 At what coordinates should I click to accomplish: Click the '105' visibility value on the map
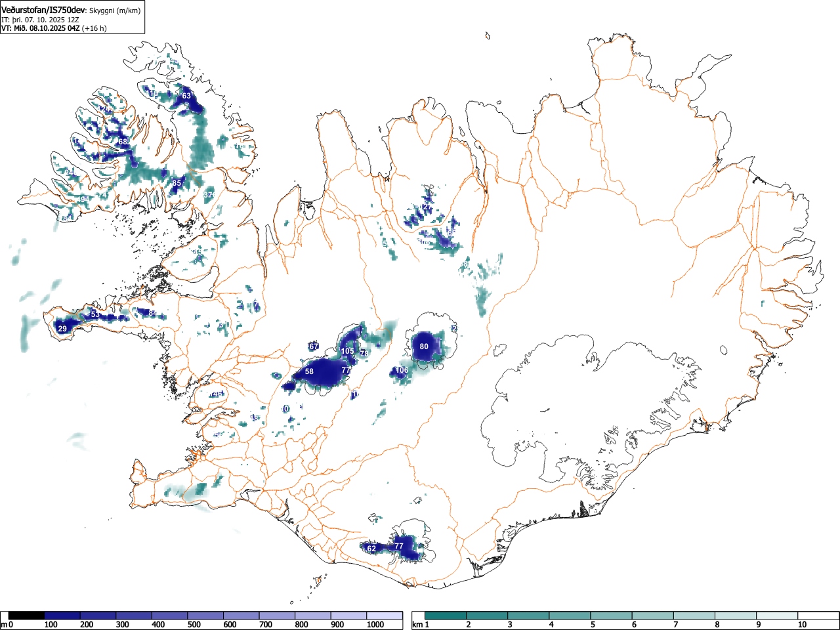point(348,351)
